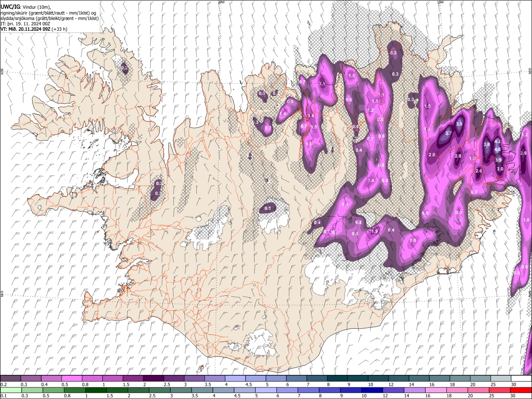
Task: Click the 15W longitude label
Action: [x=440, y=2]
